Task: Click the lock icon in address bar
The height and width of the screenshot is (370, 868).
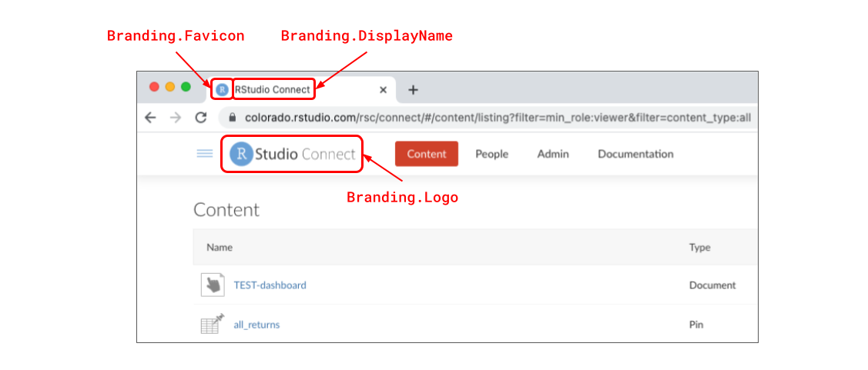Action: click(x=232, y=118)
